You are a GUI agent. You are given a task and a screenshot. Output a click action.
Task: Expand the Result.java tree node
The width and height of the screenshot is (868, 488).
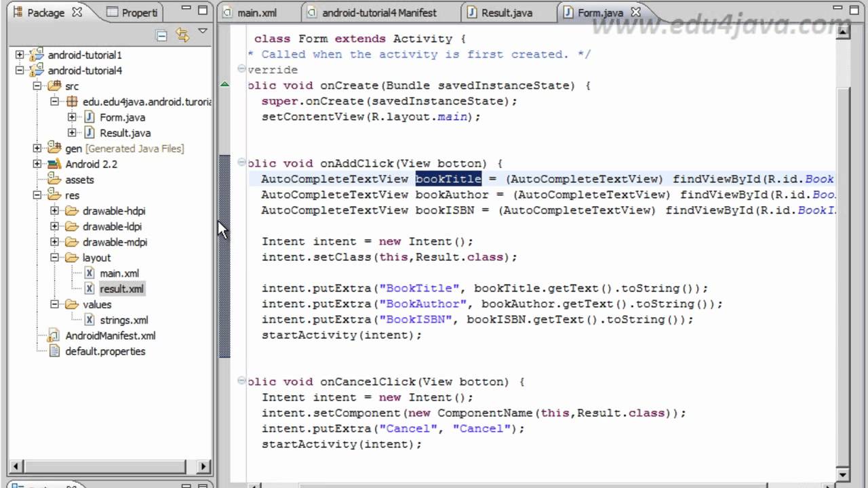(x=72, y=133)
